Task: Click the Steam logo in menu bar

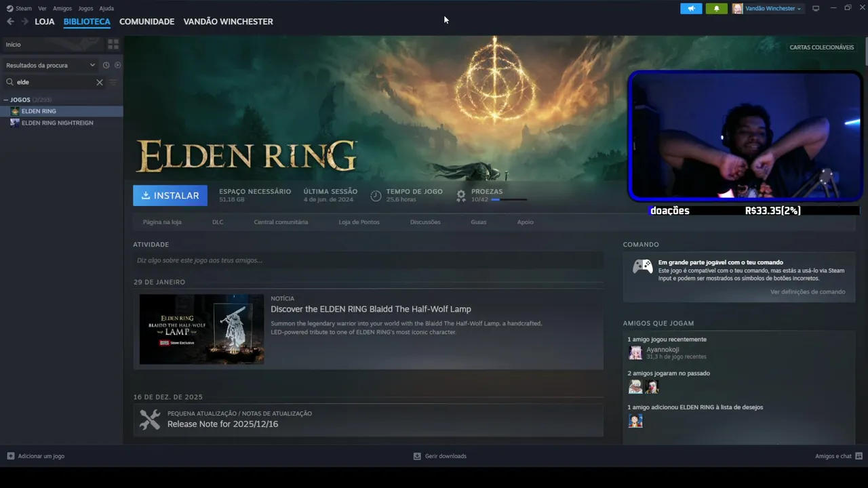Action: (x=9, y=8)
